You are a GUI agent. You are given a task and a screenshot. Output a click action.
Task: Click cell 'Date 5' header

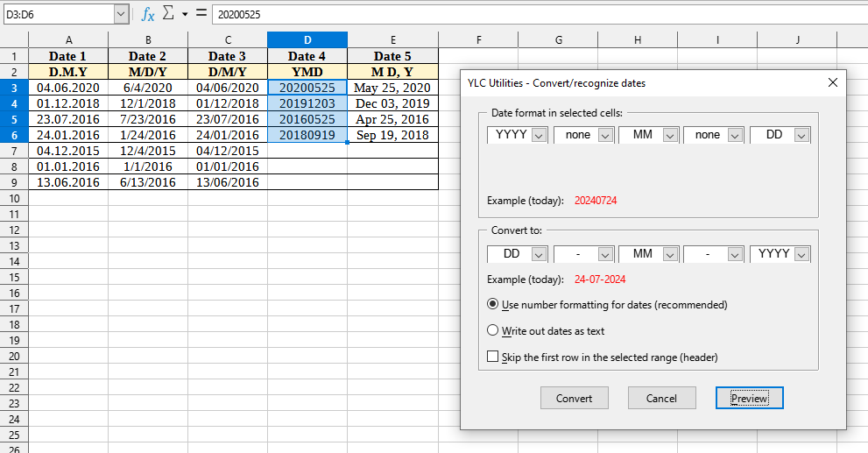click(393, 56)
